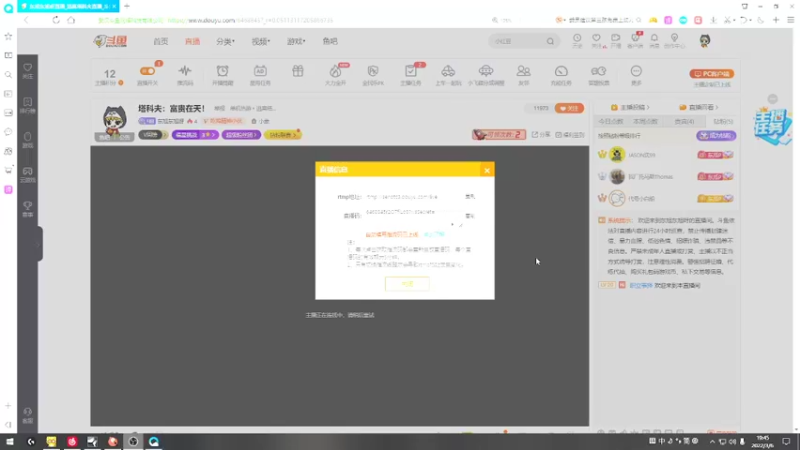800x450 pixels.
Task: Click the report link right of share
Action: (570, 135)
